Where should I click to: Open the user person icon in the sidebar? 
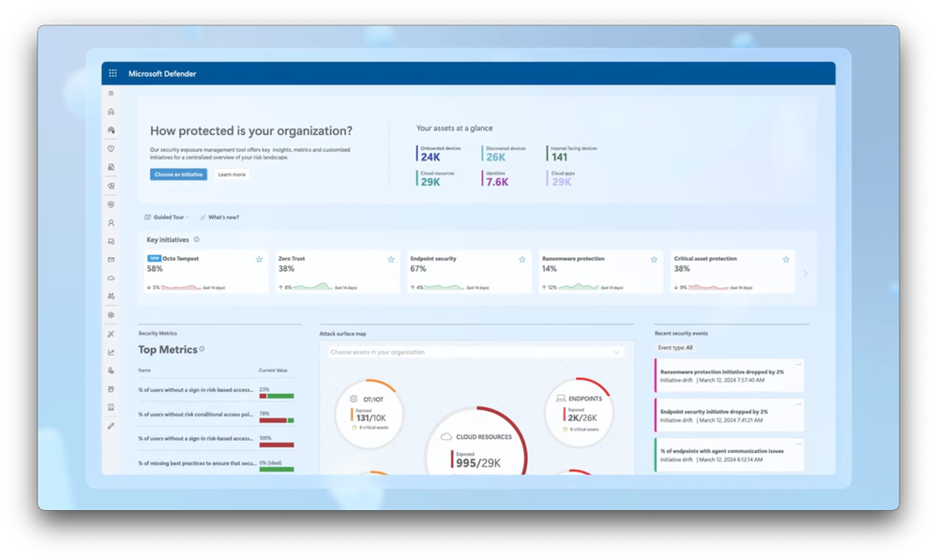pyautogui.click(x=112, y=223)
